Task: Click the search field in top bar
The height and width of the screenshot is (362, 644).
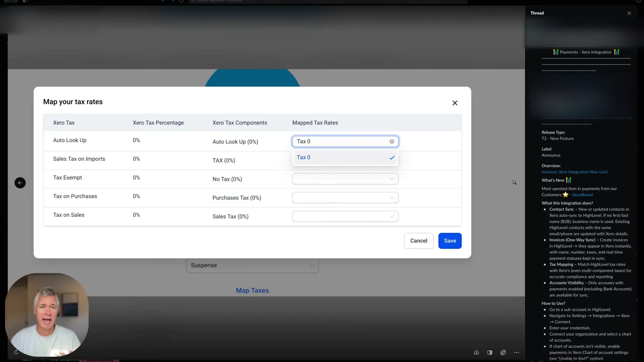Action: [x=328, y=1]
